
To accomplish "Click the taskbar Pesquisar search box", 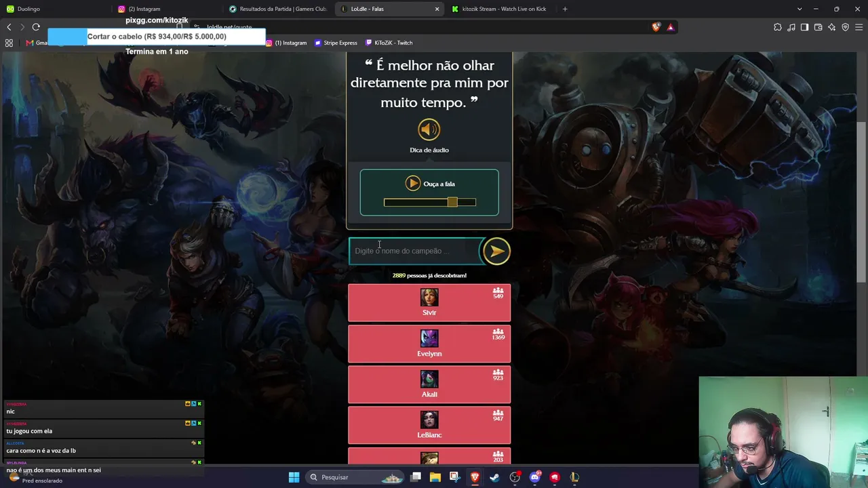I will (355, 477).
